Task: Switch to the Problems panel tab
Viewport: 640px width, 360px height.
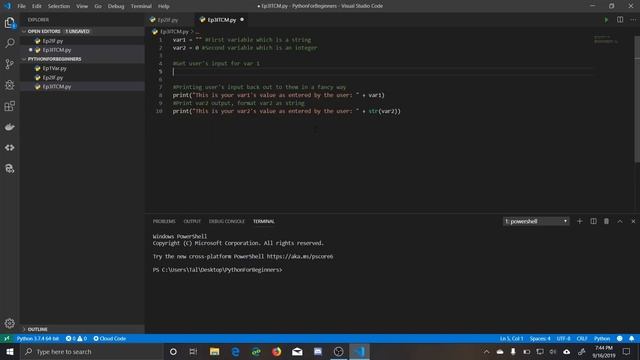Action: pos(164,221)
